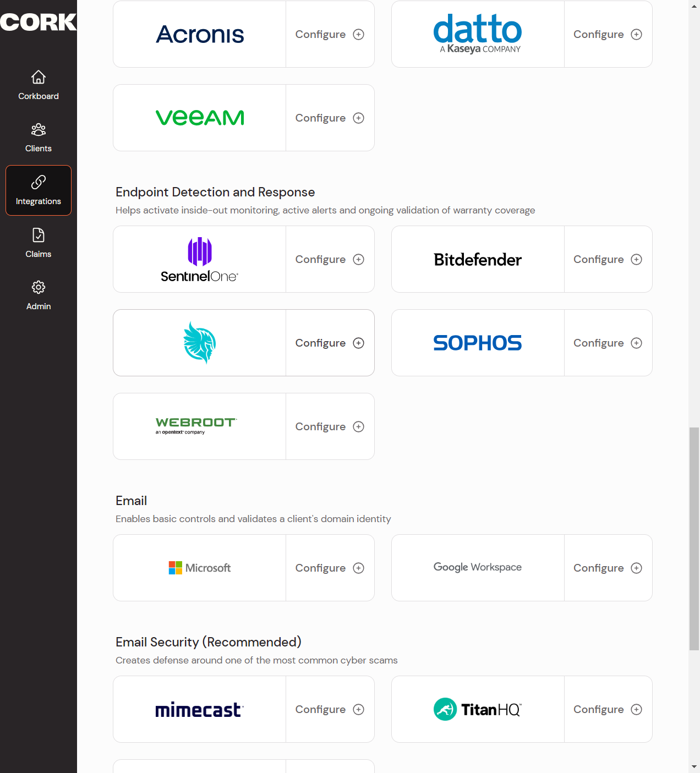
Task: Configure the Google Workspace integration
Action: click(x=608, y=568)
